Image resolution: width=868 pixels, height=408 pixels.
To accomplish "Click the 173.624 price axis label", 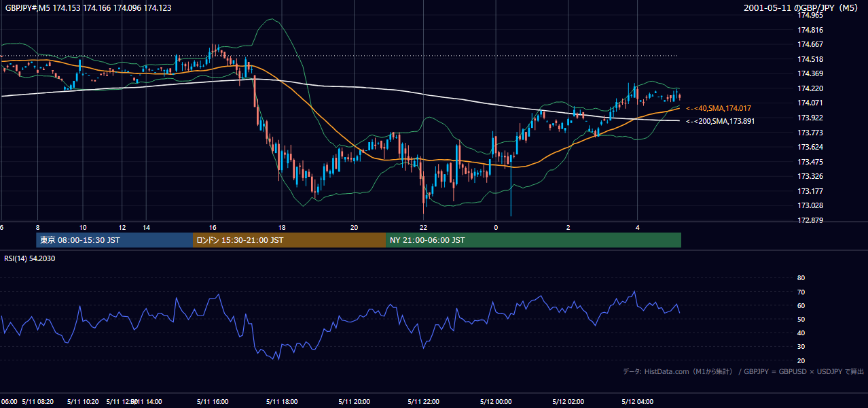I will [x=811, y=147].
